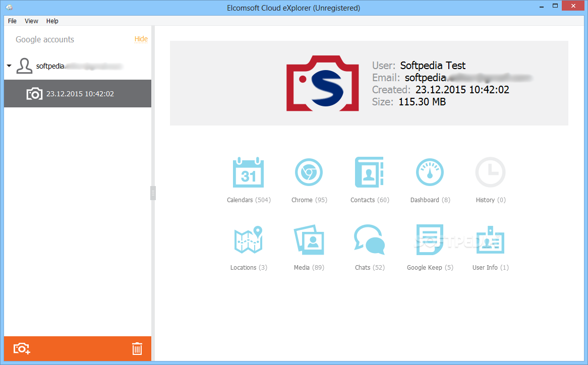This screenshot has height=365, width=588.
Task: Open the History clock icon
Action: click(491, 172)
